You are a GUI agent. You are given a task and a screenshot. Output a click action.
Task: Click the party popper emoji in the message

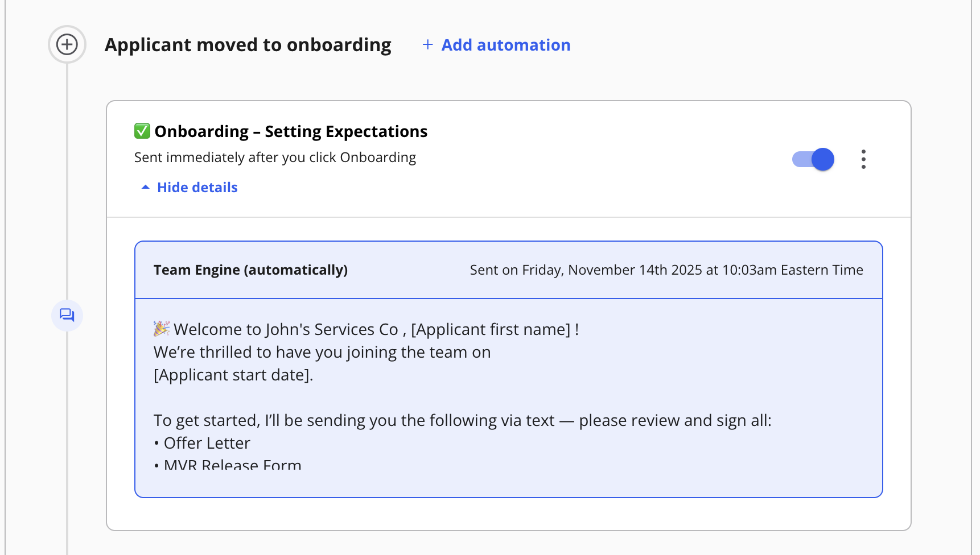click(162, 329)
